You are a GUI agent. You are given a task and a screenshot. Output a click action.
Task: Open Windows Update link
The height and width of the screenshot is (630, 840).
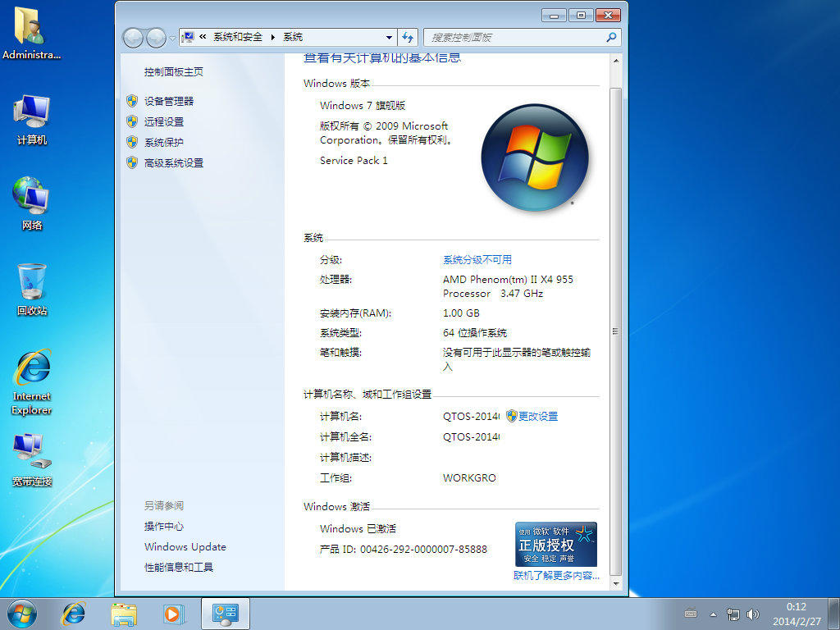(x=185, y=547)
